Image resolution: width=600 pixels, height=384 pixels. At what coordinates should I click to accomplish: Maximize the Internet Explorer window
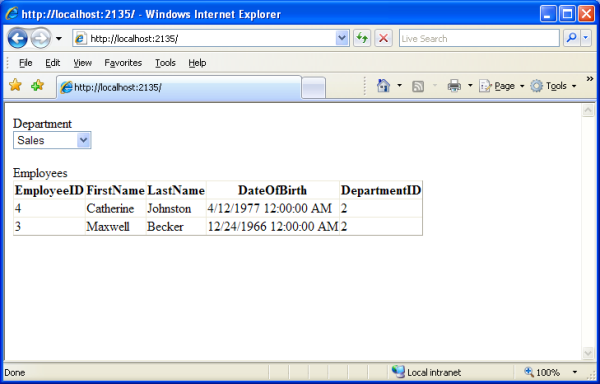pyautogui.click(x=567, y=15)
